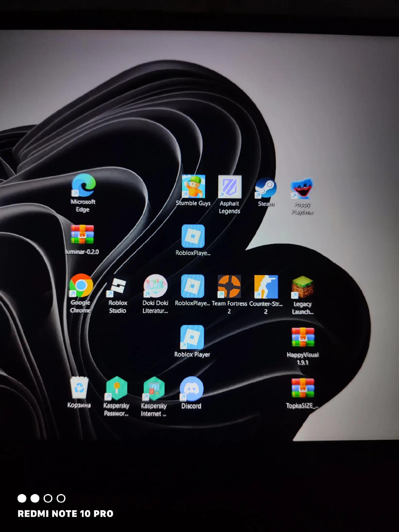Click the Doki Doki Literature Club icon
Image resolution: width=399 pixels, height=532 pixels.
155,286
